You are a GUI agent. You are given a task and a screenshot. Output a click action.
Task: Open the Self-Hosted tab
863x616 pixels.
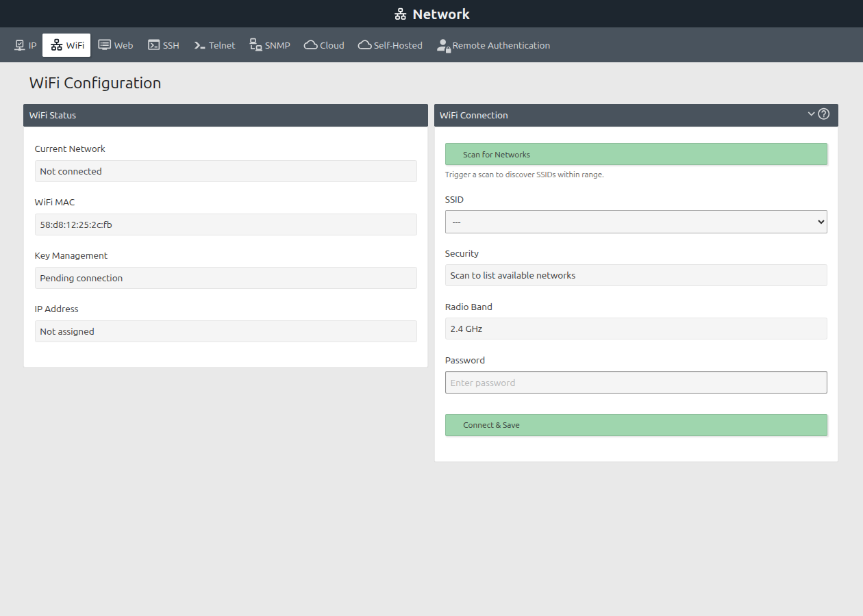(x=390, y=45)
